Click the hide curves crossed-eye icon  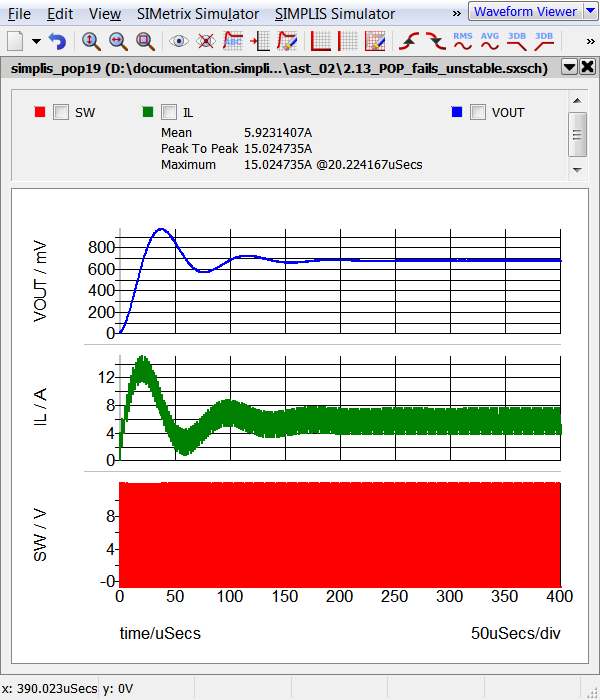pyautogui.click(x=206, y=41)
